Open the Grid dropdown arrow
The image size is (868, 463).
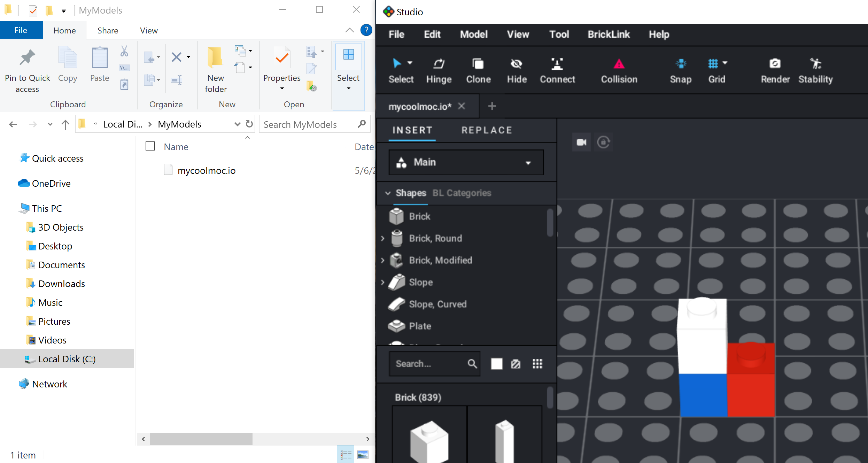[x=725, y=63]
